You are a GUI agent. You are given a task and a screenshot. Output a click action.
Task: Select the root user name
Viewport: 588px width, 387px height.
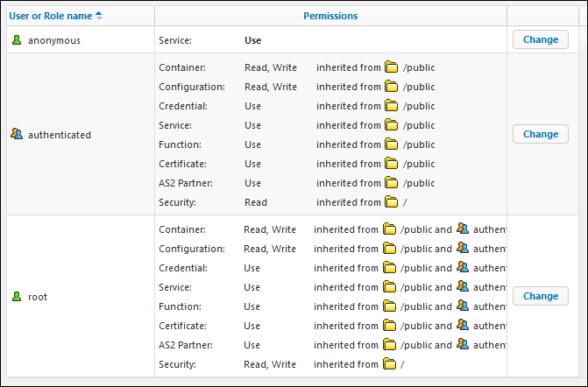pos(38,297)
